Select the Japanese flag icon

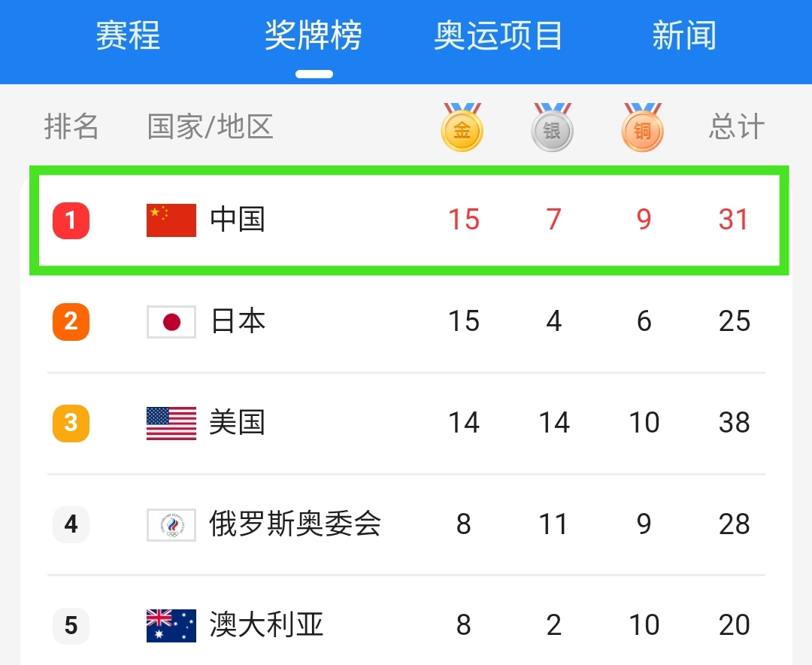click(x=171, y=321)
